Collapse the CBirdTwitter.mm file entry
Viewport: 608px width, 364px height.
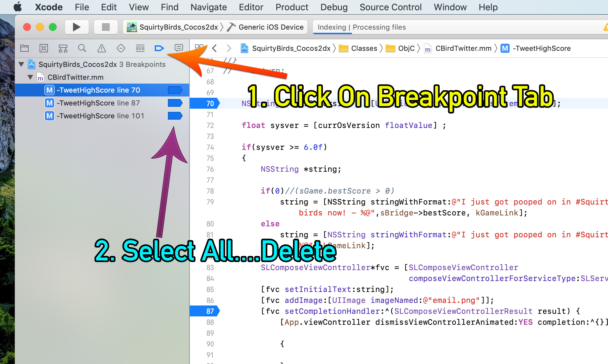coord(30,77)
